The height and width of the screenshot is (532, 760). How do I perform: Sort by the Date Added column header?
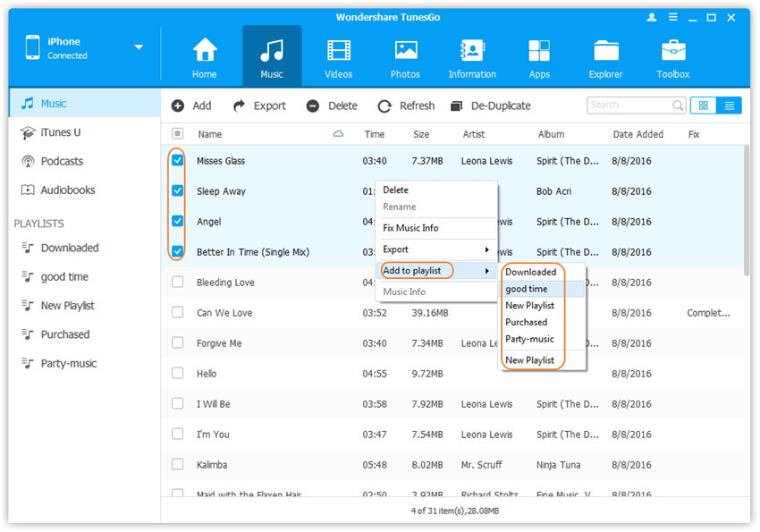point(638,134)
